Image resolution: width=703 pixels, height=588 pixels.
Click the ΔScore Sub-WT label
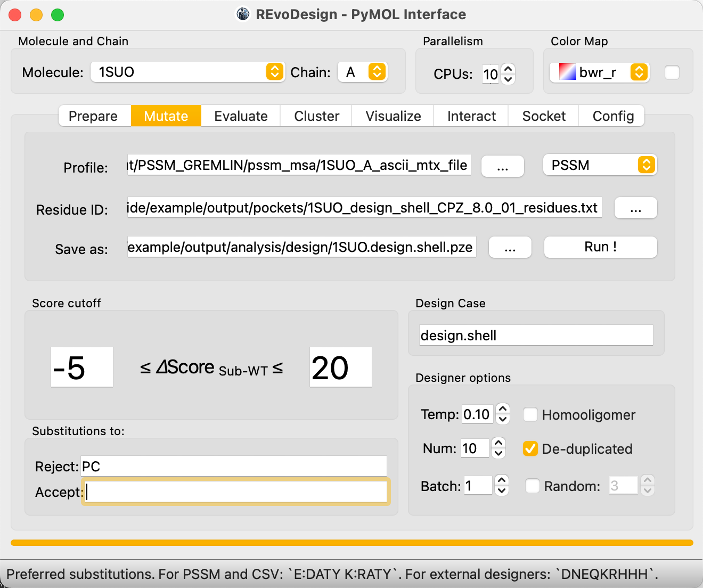click(211, 368)
